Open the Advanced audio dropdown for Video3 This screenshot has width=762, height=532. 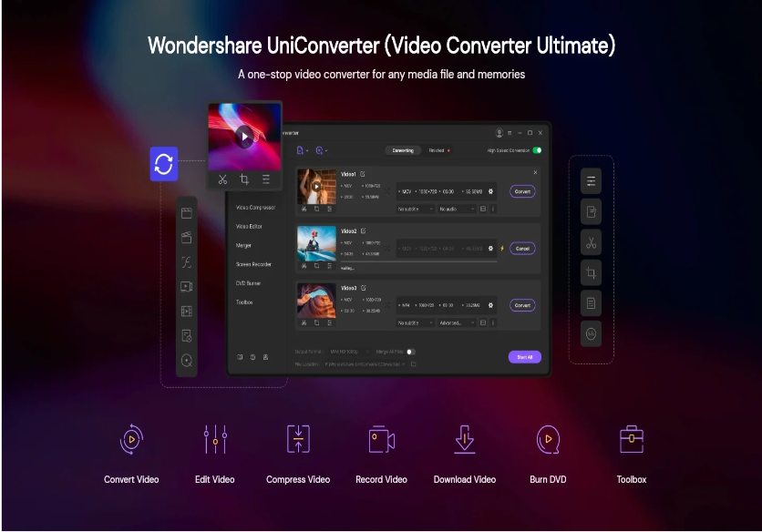coord(457,322)
